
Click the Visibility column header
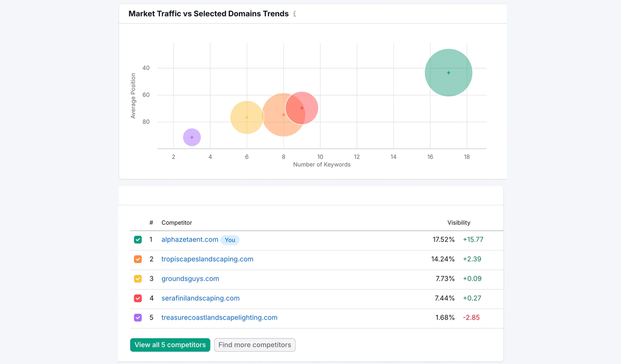(459, 223)
